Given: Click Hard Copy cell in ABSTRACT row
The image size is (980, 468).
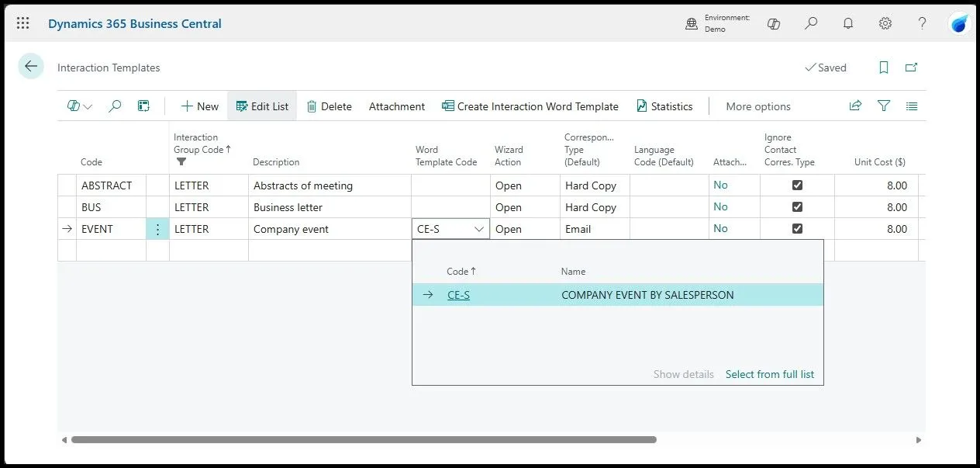Looking at the screenshot, I should tap(595, 185).
